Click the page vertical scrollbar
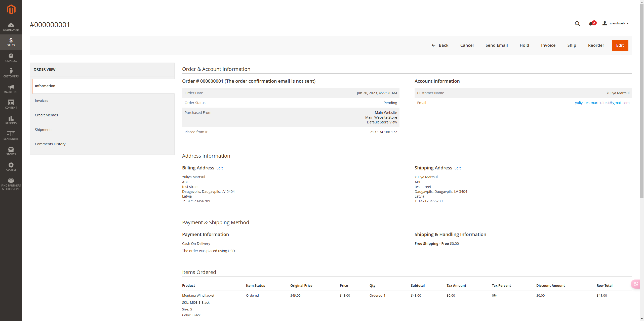This screenshot has width=644, height=321. click(642, 101)
